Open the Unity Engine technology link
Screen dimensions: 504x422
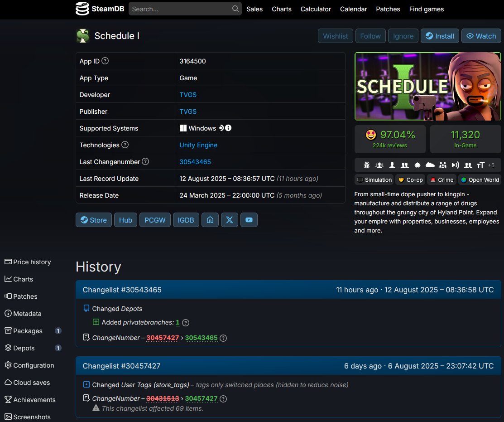point(198,145)
